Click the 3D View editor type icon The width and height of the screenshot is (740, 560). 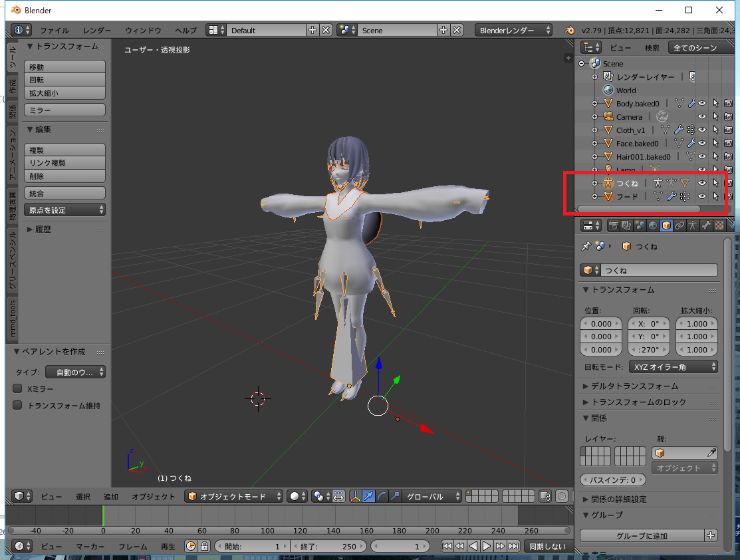22,496
